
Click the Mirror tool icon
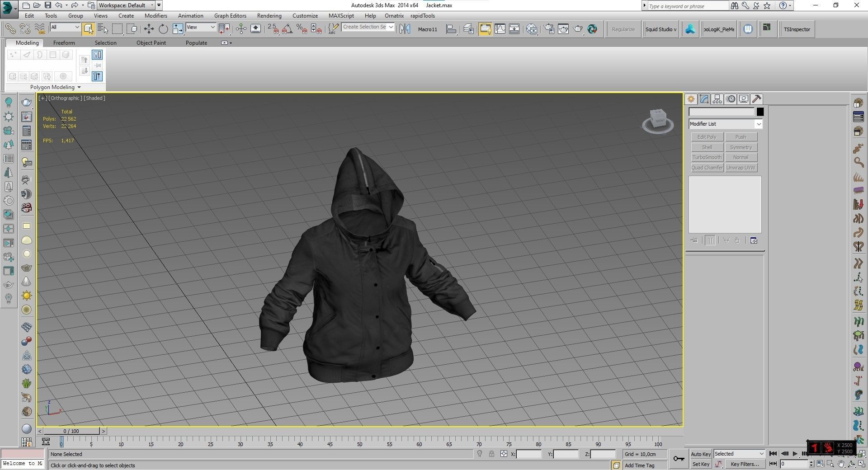pyautogui.click(x=405, y=29)
